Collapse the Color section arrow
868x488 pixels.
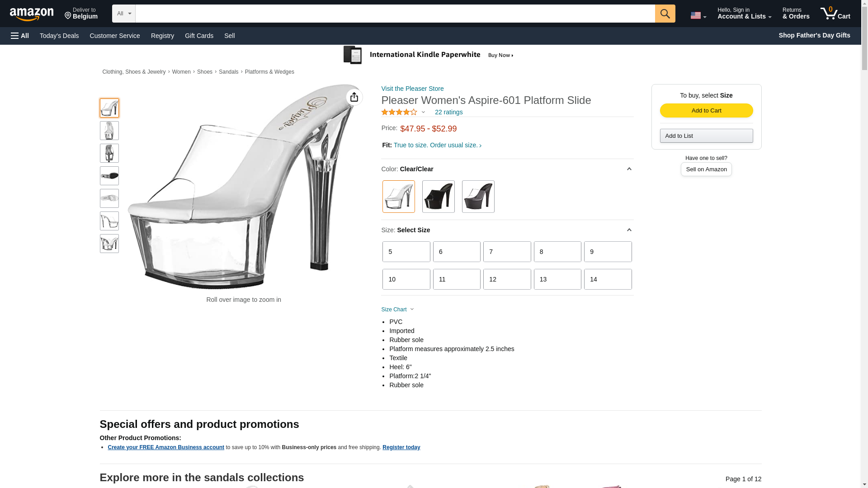tap(629, 169)
